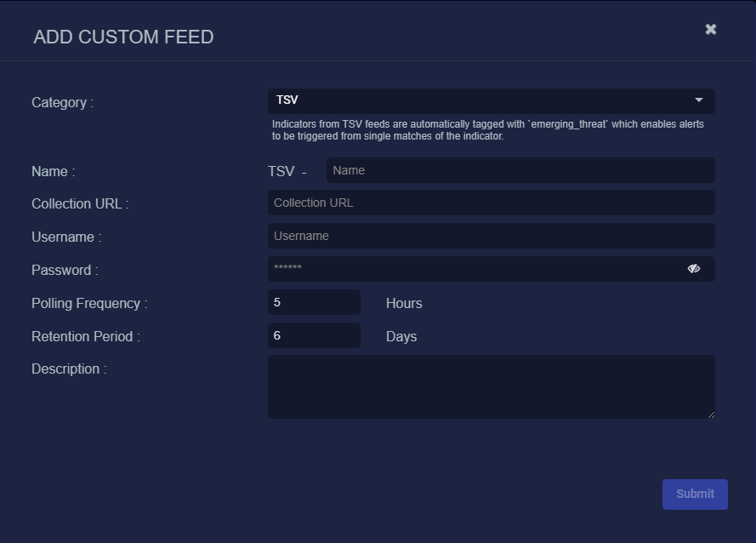Open the Category dropdown showing TSV

tap(491, 100)
